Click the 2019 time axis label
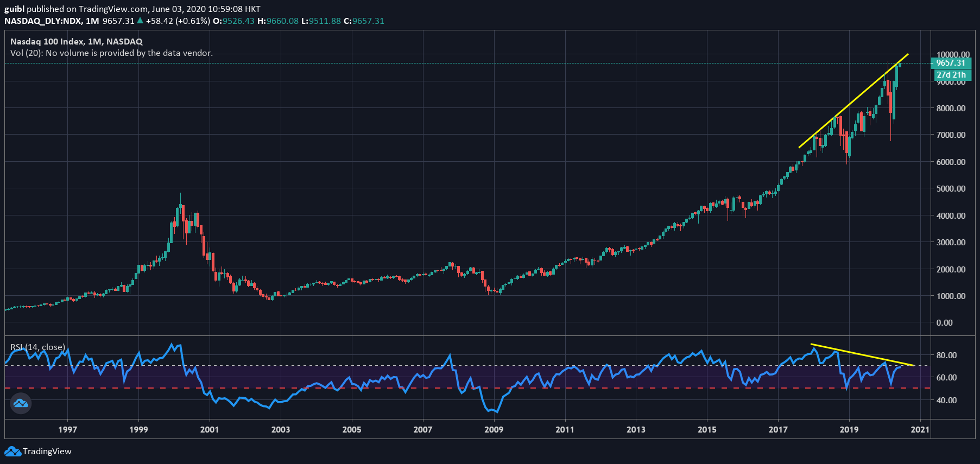 [849, 429]
